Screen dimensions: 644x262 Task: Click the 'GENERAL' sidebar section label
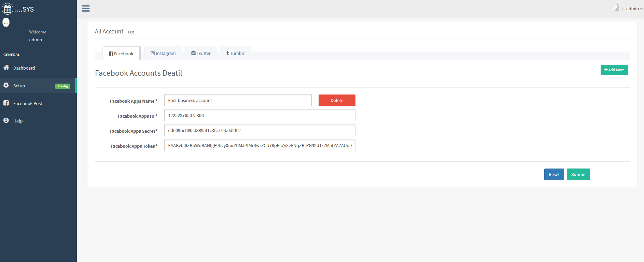[x=12, y=55]
